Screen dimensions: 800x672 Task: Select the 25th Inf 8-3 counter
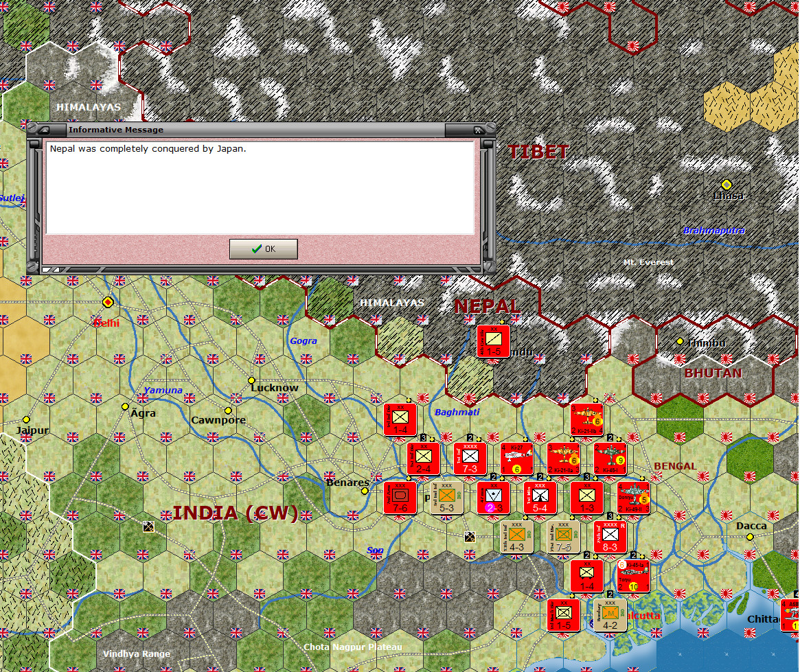tap(610, 536)
